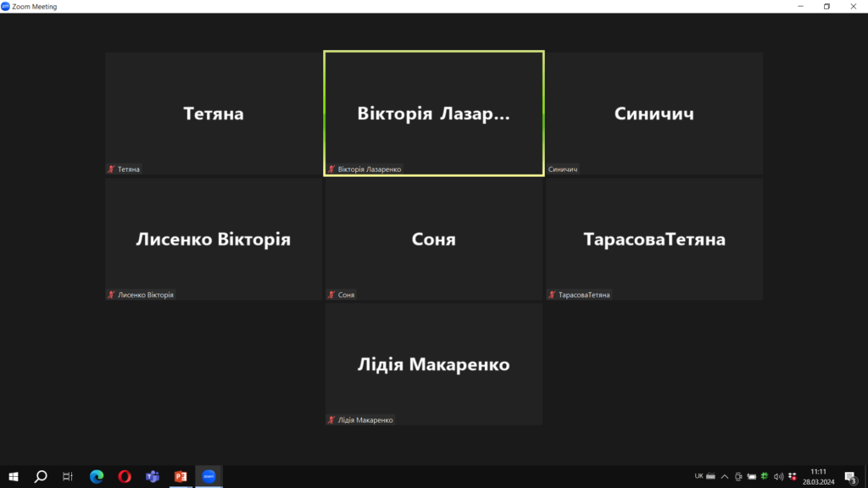Click Zoom app icon on taskbar
The height and width of the screenshot is (488, 868).
209,476
